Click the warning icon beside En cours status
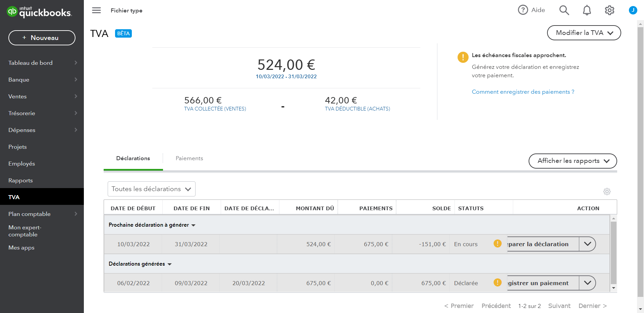Image resolution: width=644 pixels, height=313 pixels. click(x=497, y=243)
